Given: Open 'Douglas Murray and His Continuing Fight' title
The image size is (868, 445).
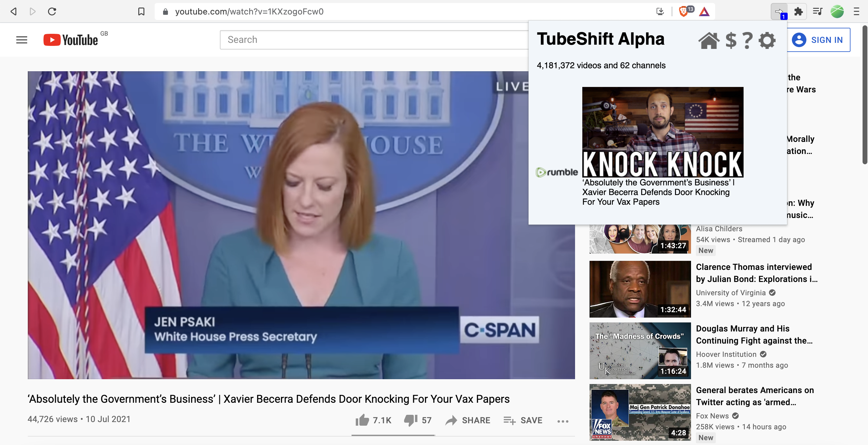Looking at the screenshot, I should click(754, 335).
